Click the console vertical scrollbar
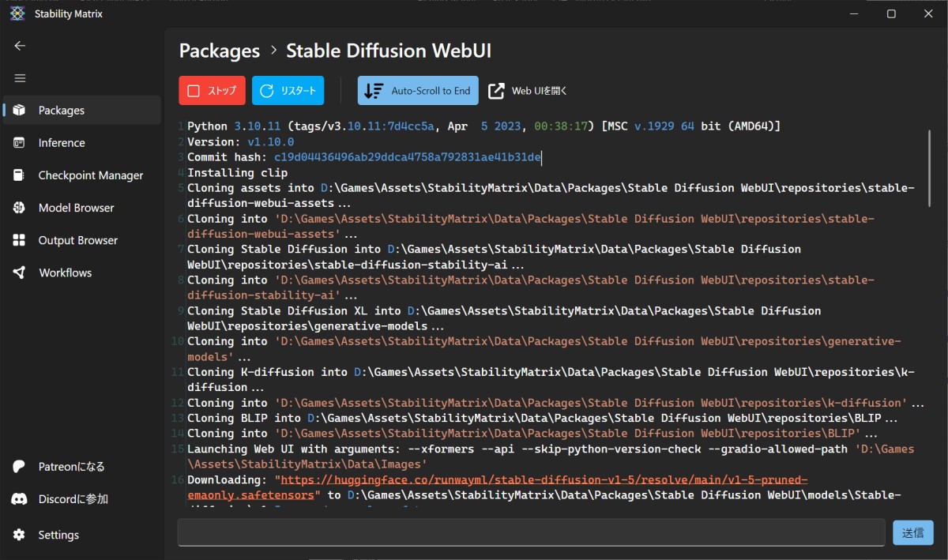 coord(929,168)
